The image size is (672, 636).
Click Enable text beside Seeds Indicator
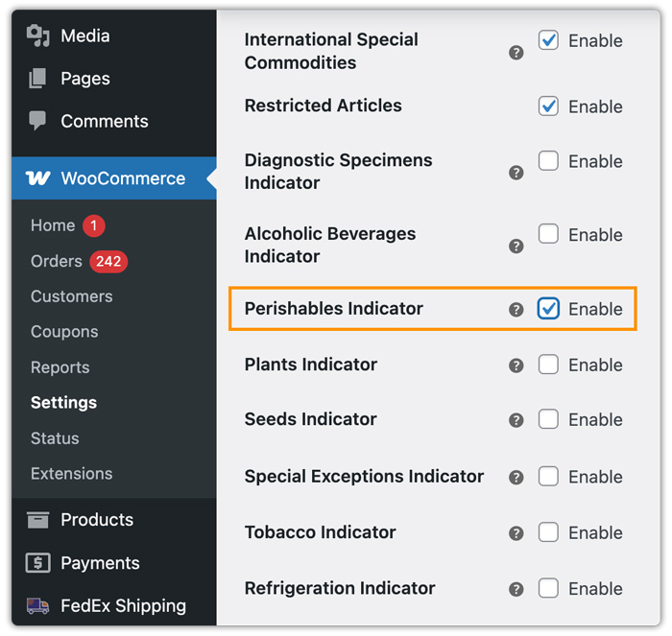click(595, 420)
